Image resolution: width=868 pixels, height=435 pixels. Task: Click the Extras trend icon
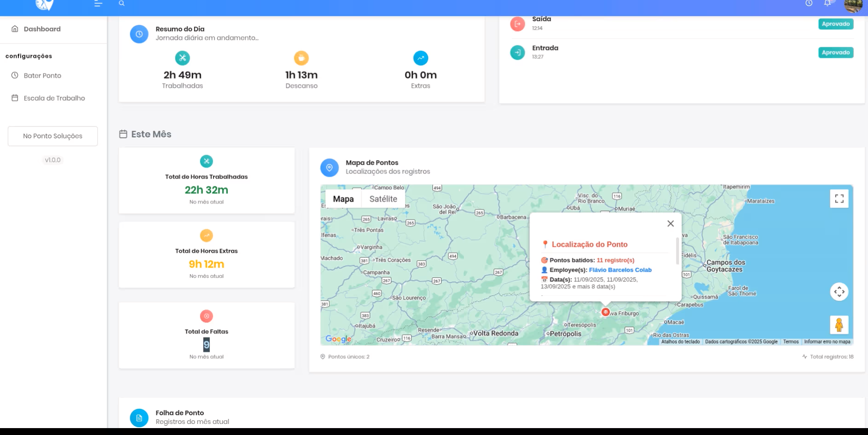pos(421,58)
